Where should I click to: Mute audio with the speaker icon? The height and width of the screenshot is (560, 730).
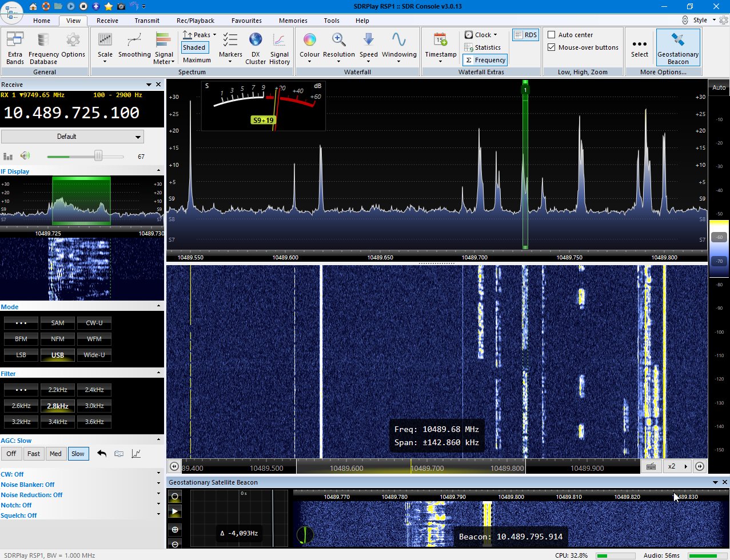(x=25, y=156)
